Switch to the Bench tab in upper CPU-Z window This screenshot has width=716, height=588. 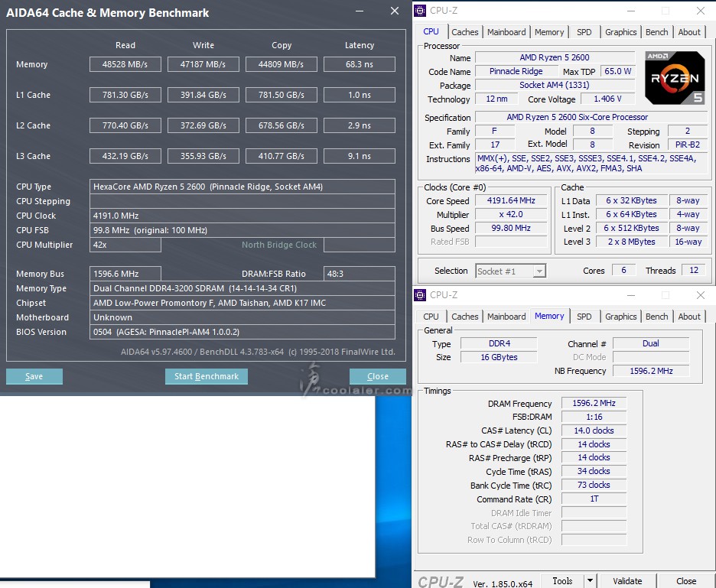(x=656, y=32)
